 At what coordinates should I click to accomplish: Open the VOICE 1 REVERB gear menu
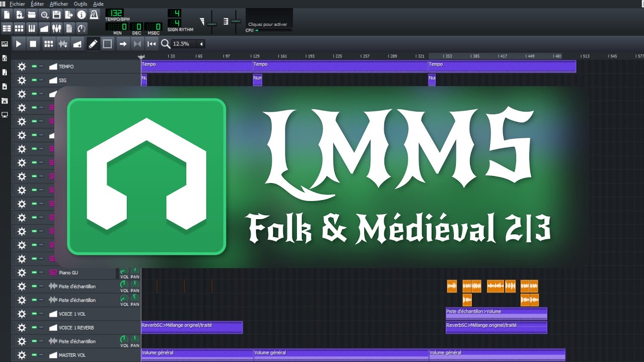(22, 327)
